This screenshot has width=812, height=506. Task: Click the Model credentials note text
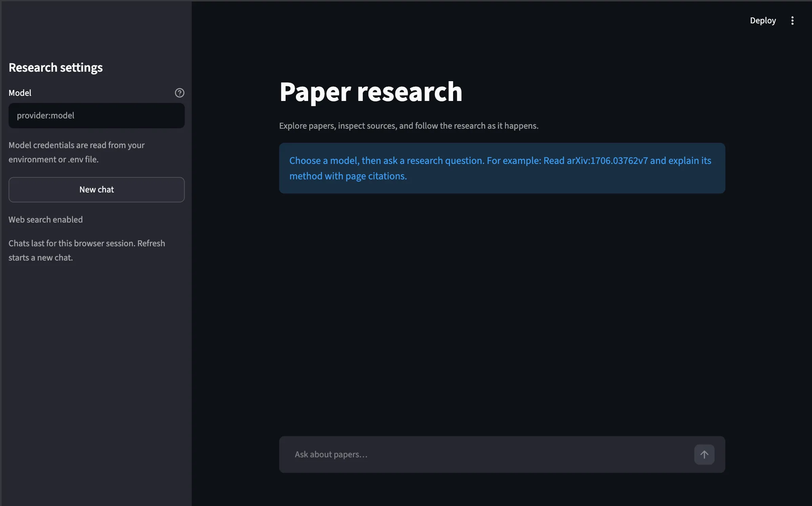[76, 152]
